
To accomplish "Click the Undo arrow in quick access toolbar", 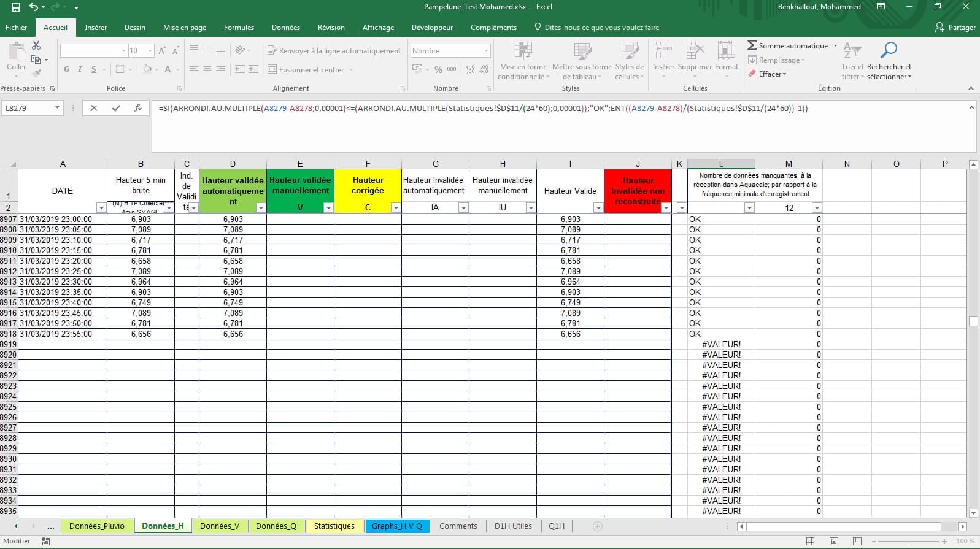I will pyautogui.click(x=34, y=7).
